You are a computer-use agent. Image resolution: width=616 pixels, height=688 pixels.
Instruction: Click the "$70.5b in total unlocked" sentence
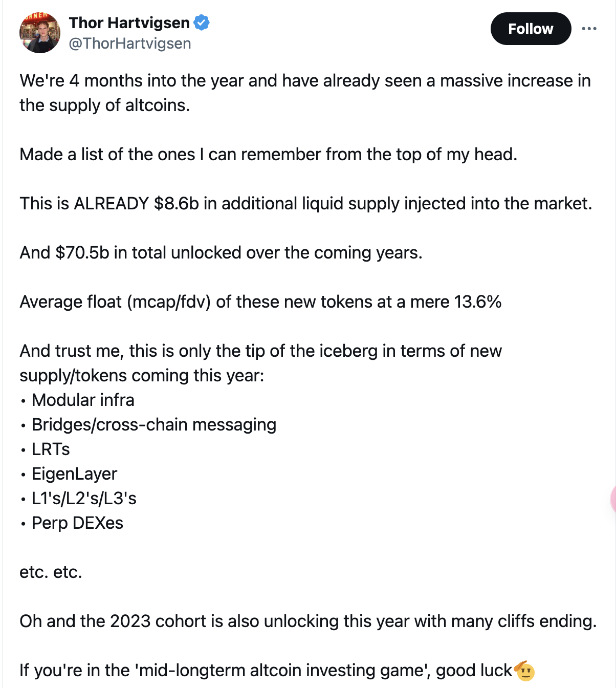[x=221, y=253]
